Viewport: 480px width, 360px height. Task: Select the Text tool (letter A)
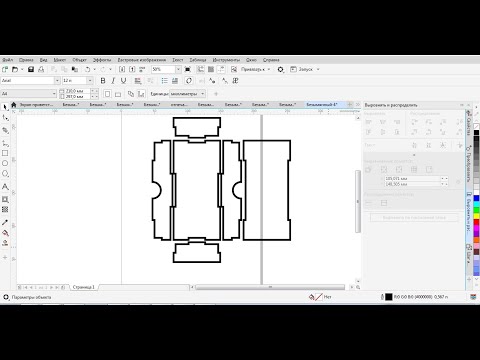pos(5,187)
